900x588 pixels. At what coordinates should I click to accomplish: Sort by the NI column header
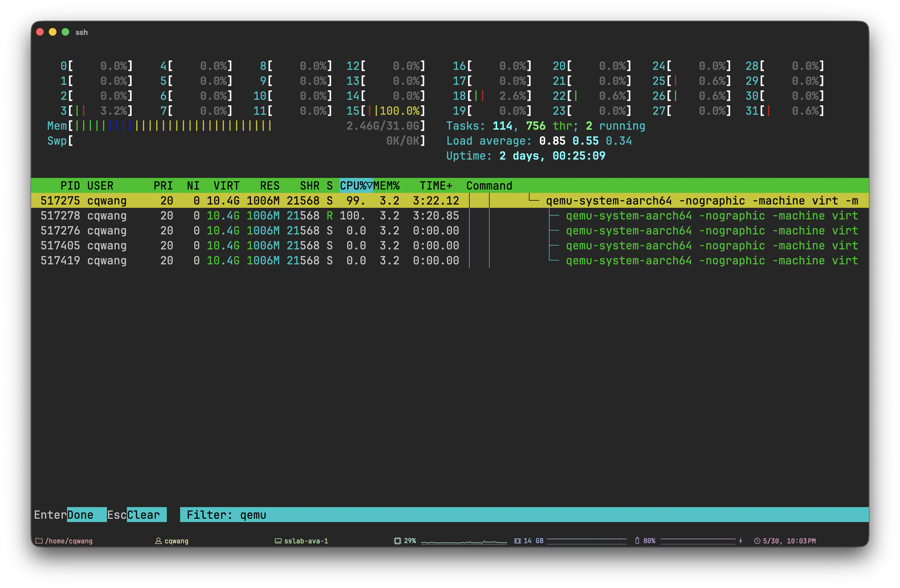(193, 186)
